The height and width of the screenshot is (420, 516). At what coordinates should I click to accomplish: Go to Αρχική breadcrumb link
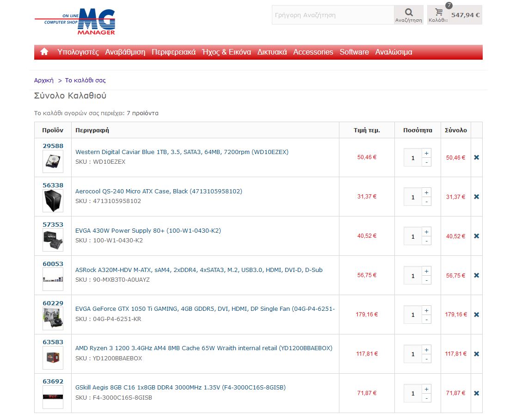point(44,80)
